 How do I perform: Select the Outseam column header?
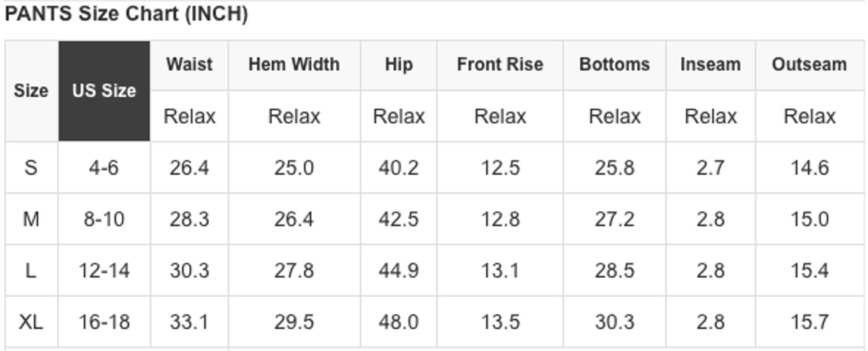point(810,65)
